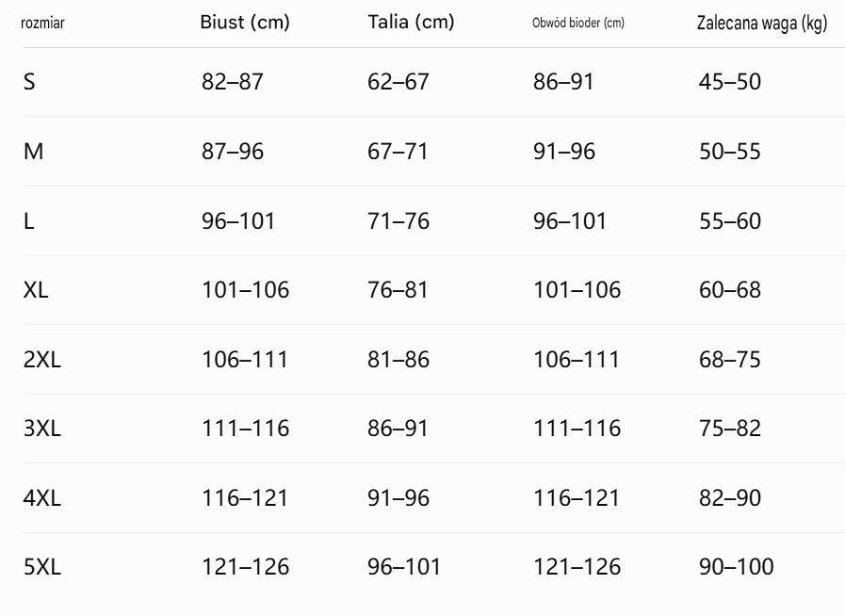
Task: Select waist value 96–101 for 5XL
Action: pos(404,567)
